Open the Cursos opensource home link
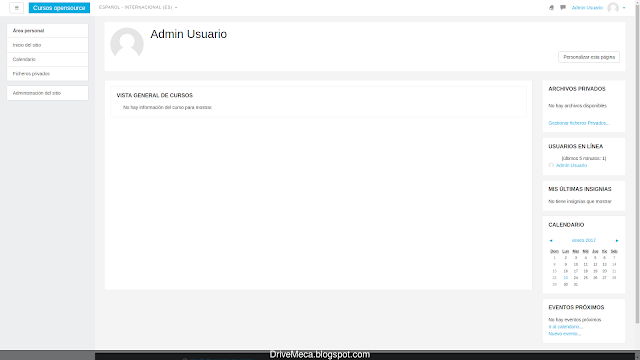The image size is (640, 360). (59, 8)
